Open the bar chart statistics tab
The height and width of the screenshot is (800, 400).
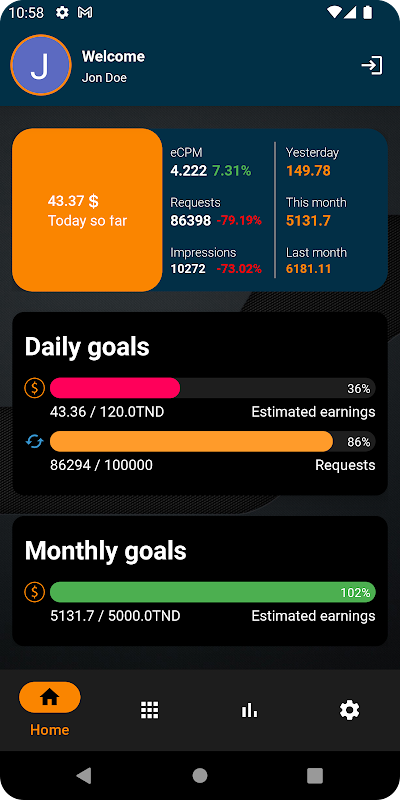point(249,710)
